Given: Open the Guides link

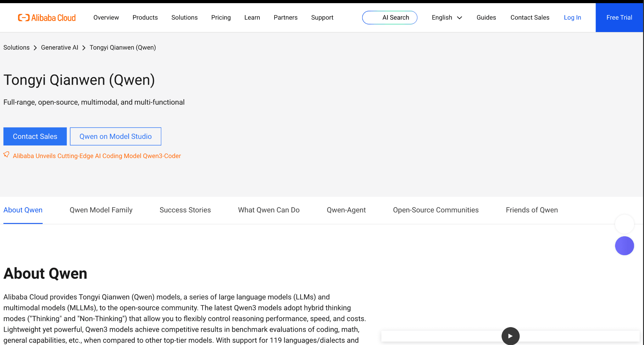Looking at the screenshot, I should tap(486, 18).
